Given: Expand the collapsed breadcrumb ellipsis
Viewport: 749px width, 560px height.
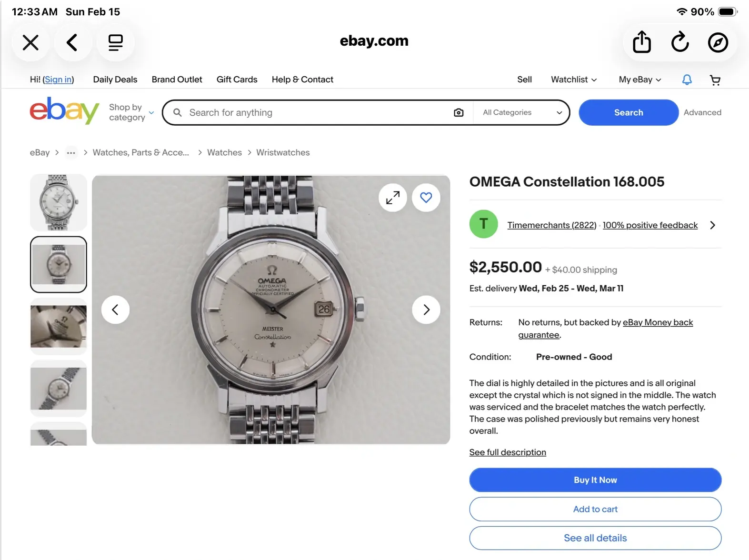Looking at the screenshot, I should point(71,153).
